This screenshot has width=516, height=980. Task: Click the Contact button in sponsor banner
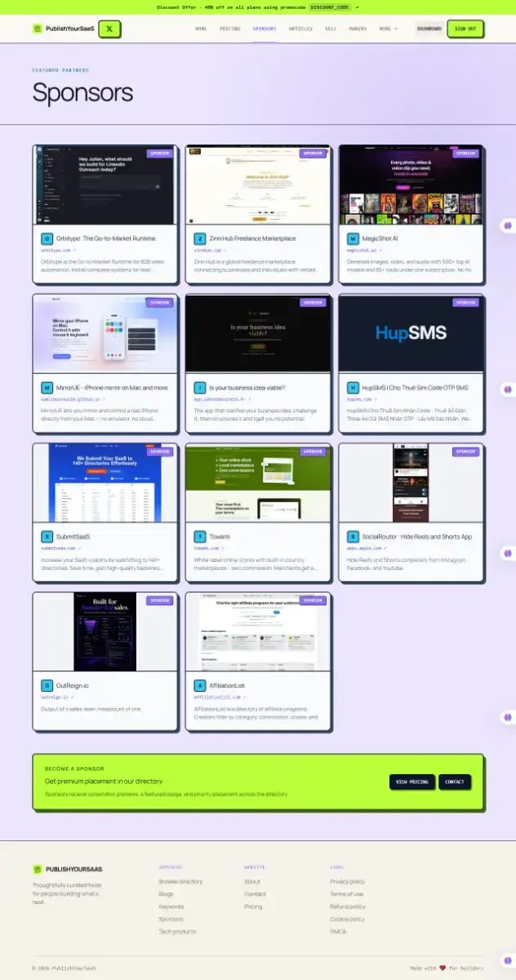[454, 782]
